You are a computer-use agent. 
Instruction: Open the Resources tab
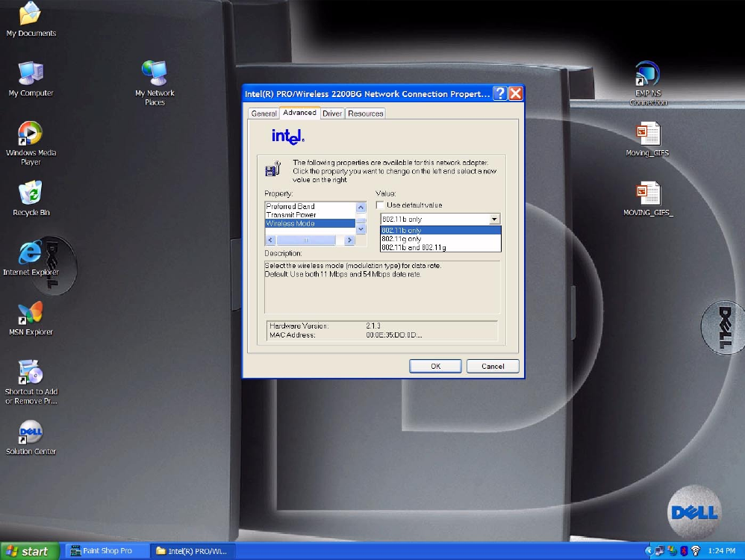pos(365,113)
